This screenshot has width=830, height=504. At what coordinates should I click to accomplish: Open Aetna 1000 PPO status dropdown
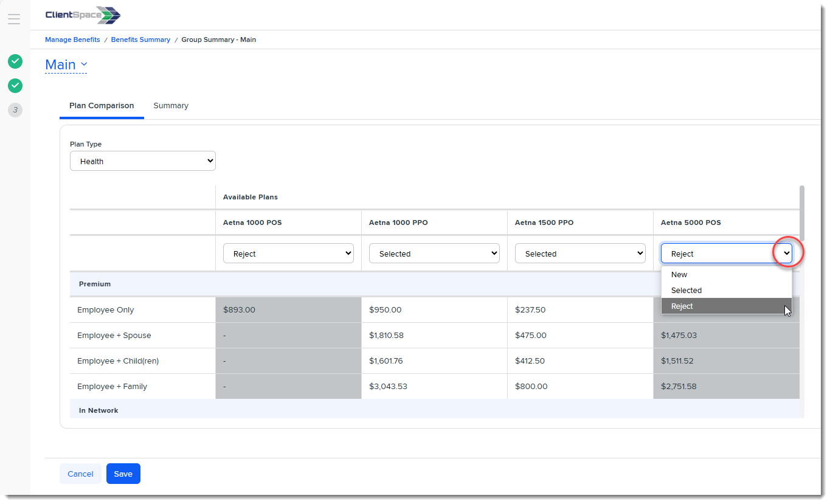point(434,254)
